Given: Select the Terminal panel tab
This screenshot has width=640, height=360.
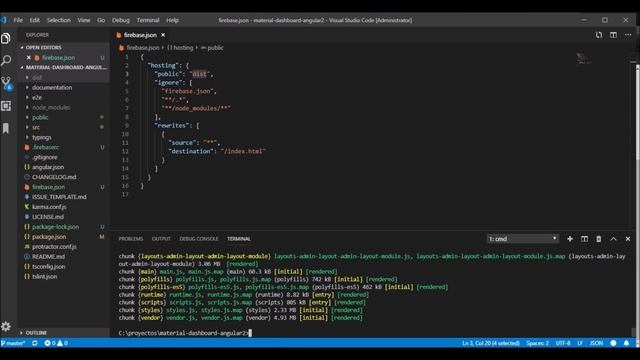Looking at the screenshot, I should pos(239,239).
